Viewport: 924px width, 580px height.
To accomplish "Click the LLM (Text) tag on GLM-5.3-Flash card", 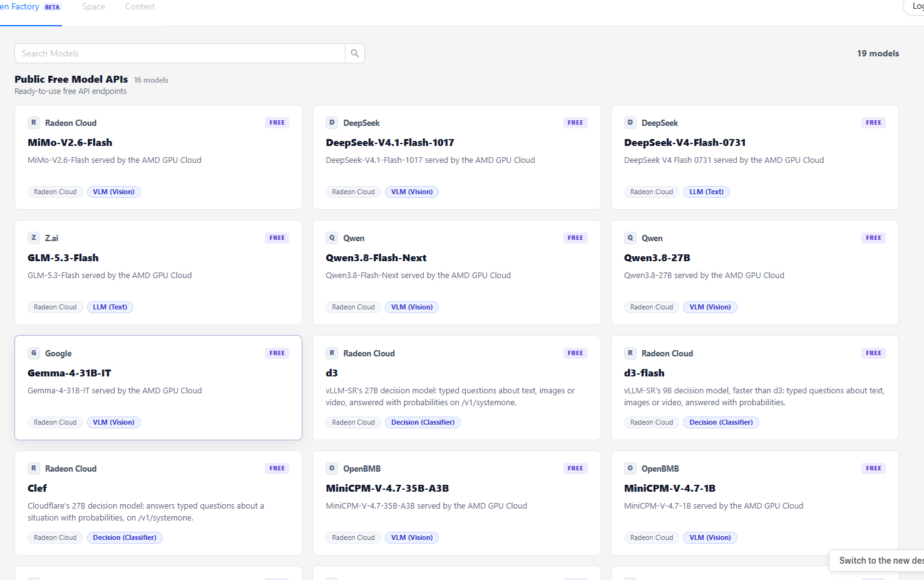I will coord(110,307).
